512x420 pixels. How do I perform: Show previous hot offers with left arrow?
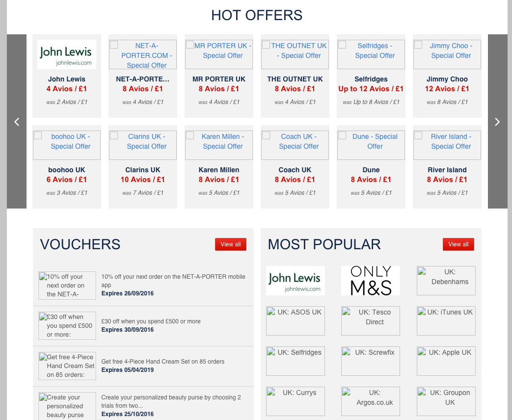point(17,121)
